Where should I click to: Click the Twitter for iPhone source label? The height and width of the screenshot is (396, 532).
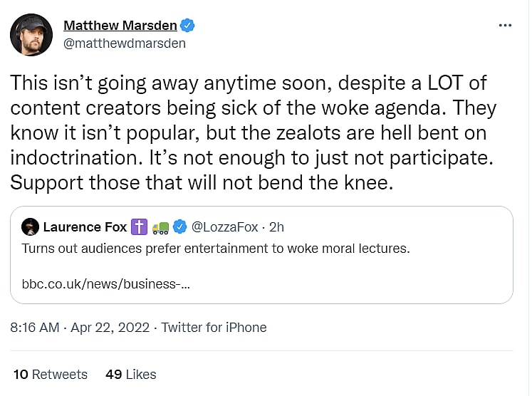[214, 328]
